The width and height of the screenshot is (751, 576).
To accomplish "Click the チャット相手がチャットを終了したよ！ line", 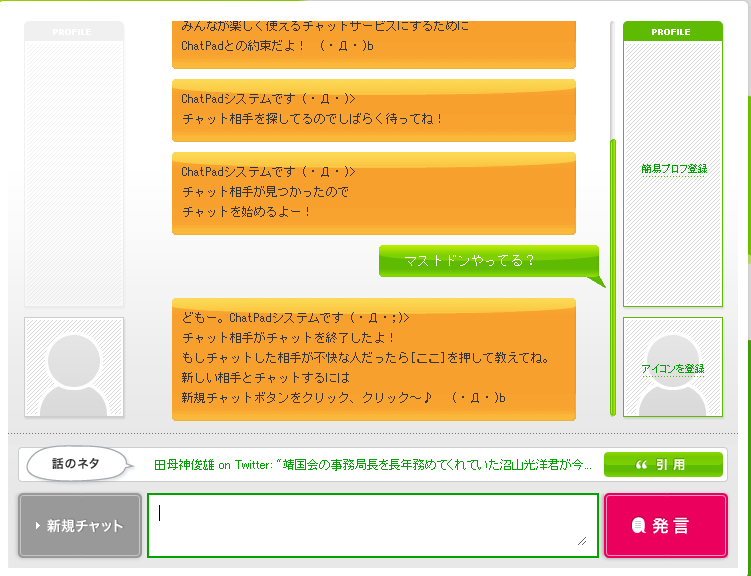I will [x=288, y=338].
